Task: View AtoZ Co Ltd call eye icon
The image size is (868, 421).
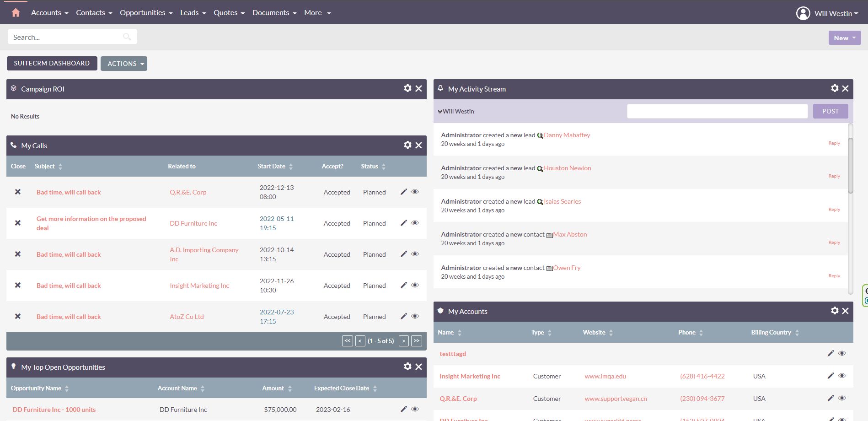Action: 415,316
